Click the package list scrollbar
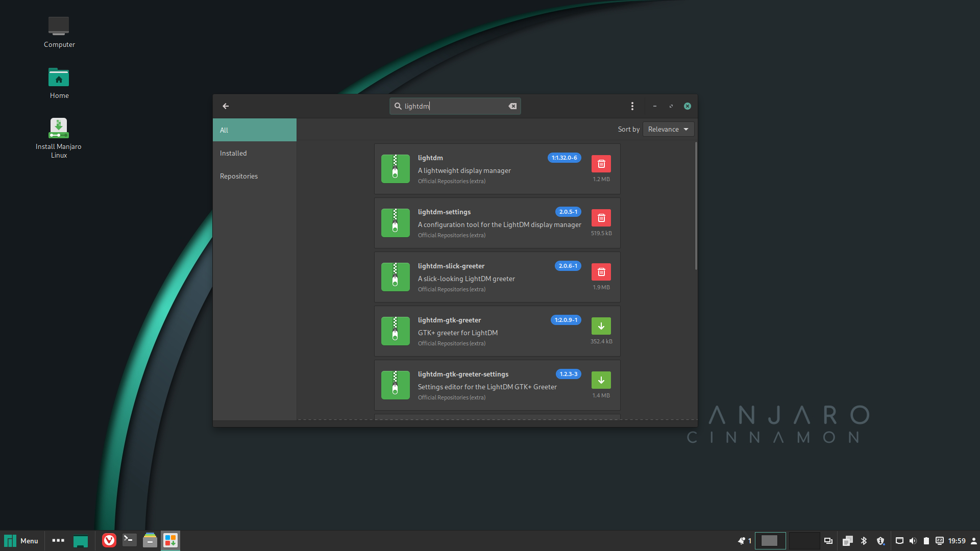This screenshot has width=980, height=551. [x=696, y=207]
